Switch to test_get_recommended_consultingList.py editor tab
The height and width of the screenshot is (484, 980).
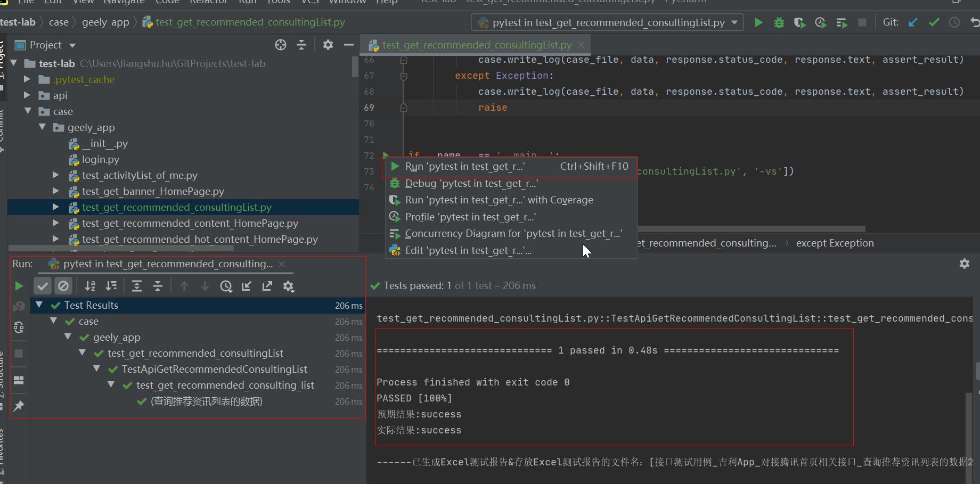(476, 45)
